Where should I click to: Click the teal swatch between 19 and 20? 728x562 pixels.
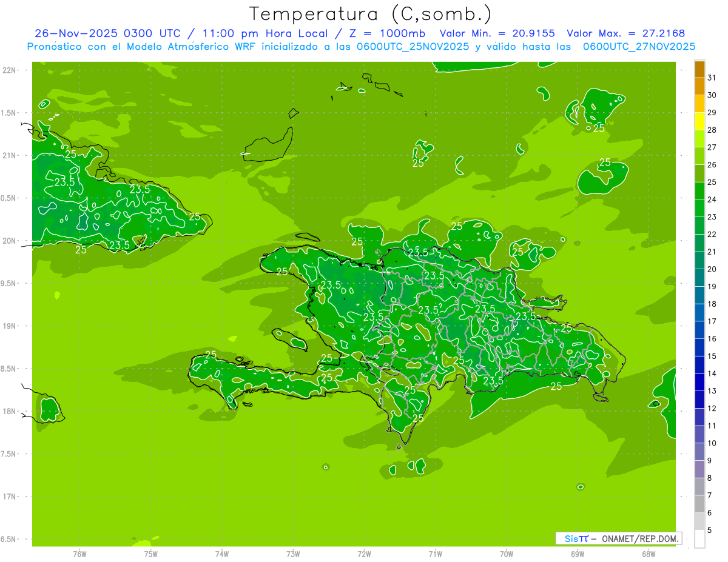(699, 278)
